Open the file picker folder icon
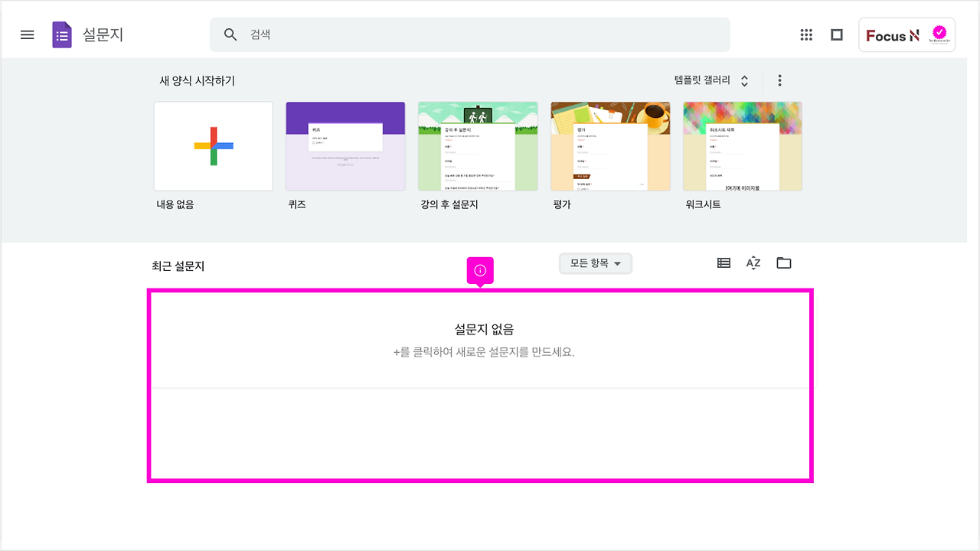 point(783,262)
